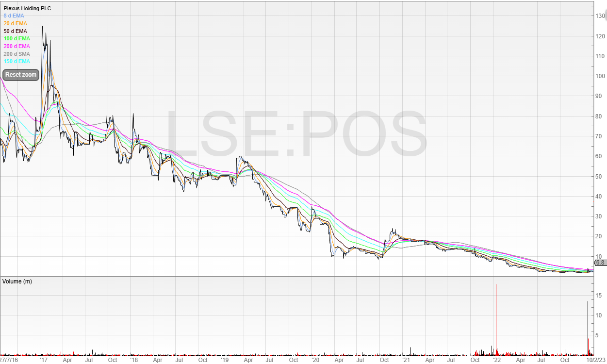
Task: Click the '18 year label on time axis
Action: click(134, 360)
